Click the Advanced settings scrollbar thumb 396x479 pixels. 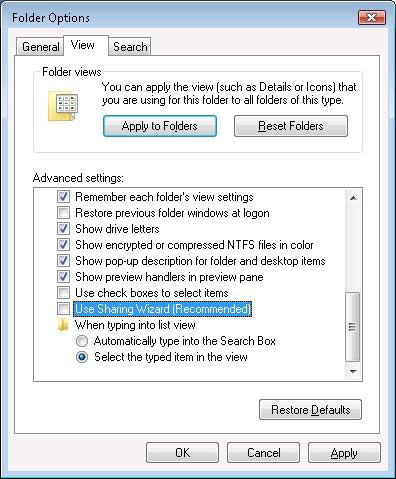tap(353, 327)
